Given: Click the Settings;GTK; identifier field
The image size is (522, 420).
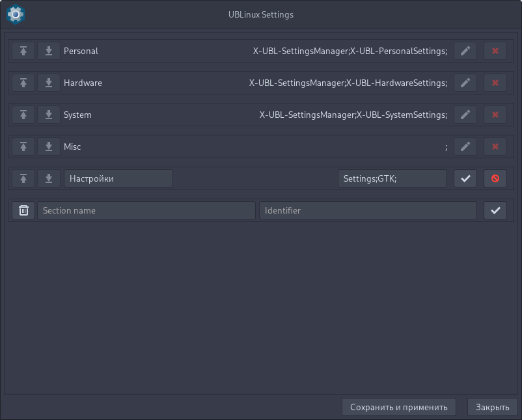Looking at the screenshot, I should point(392,178).
